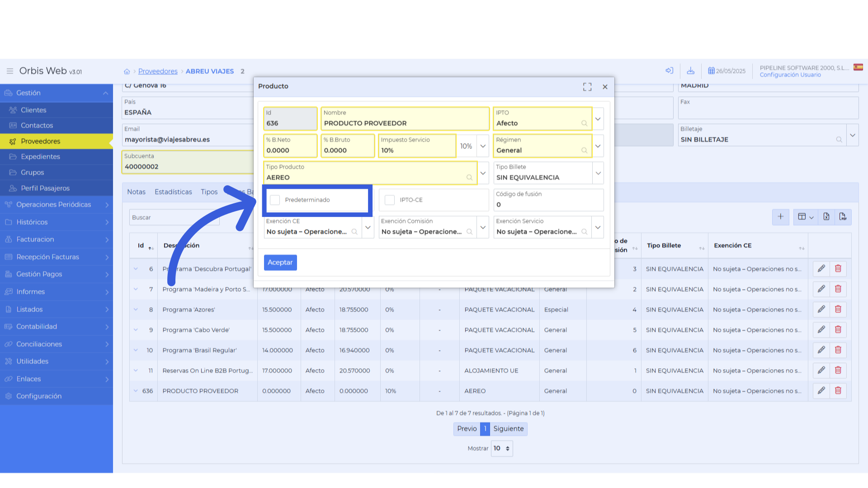Follow the Proveedores breadcrumb link
Image resolution: width=868 pixels, height=488 pixels.
(158, 71)
